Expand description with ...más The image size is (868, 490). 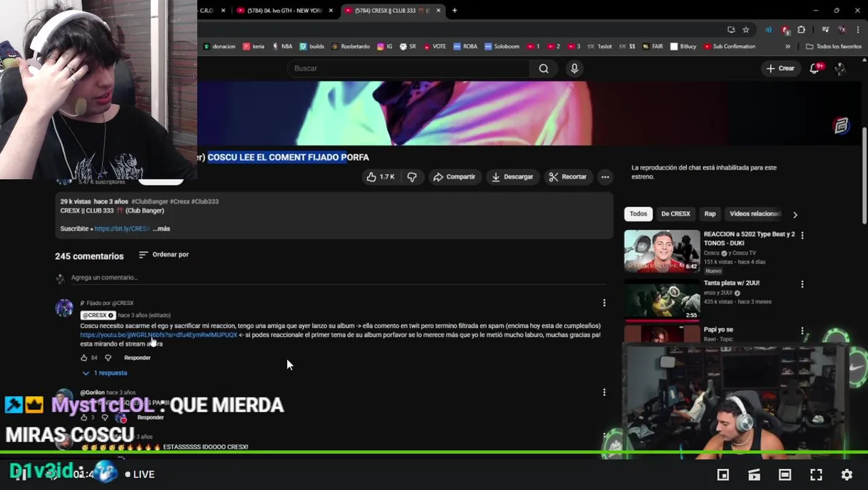click(x=161, y=229)
